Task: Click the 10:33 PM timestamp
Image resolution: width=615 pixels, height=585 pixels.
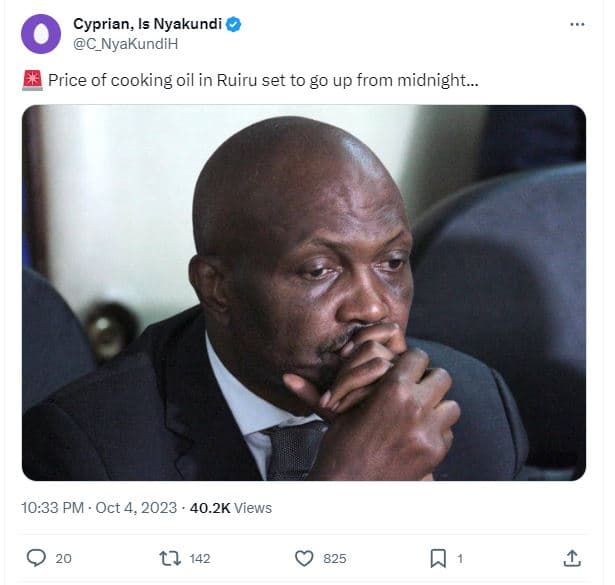Action: [x=54, y=508]
